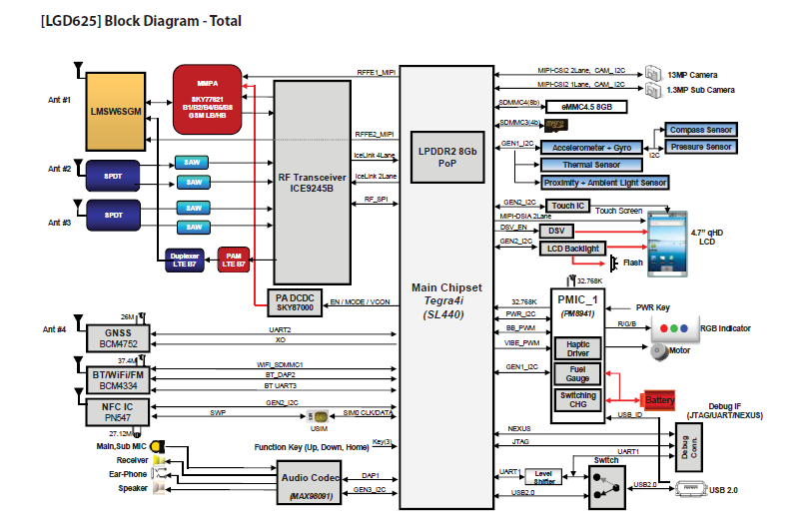Click the RFFE1_MIPI signal label
The height and width of the screenshot is (532, 811).
tap(376, 73)
